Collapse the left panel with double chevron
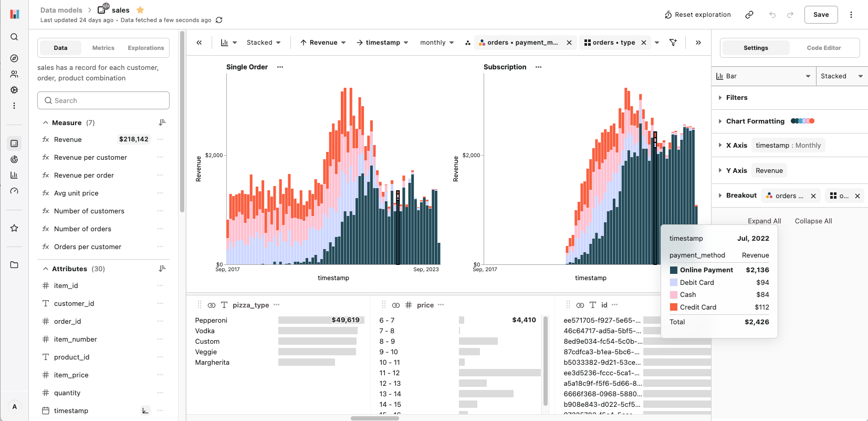868x421 pixels. (199, 43)
